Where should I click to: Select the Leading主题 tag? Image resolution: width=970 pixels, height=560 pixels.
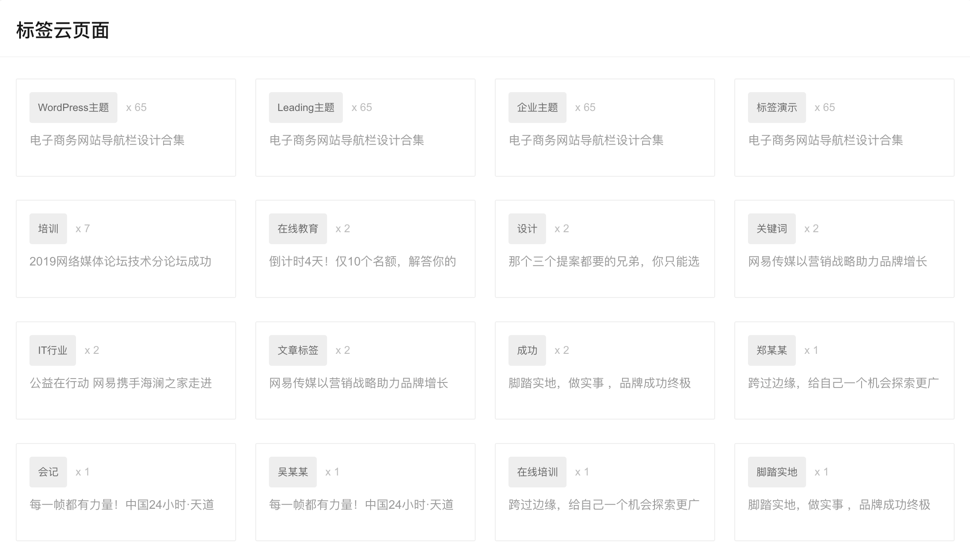coord(305,107)
